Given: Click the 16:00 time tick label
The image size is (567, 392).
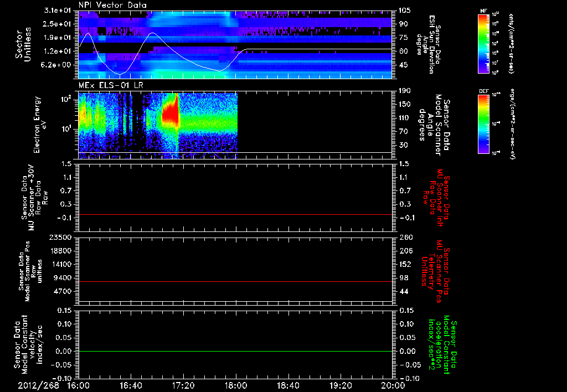Looking at the screenshot, I should [x=79, y=385].
